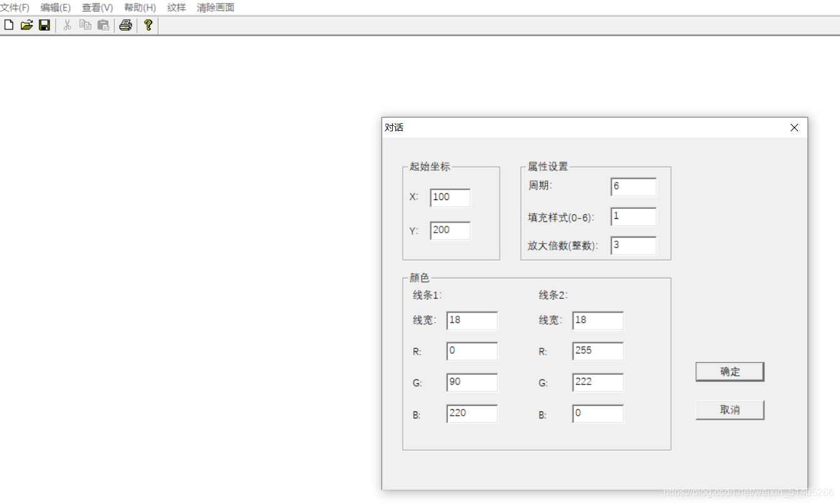Open the 帮助(H) menu

pos(140,8)
